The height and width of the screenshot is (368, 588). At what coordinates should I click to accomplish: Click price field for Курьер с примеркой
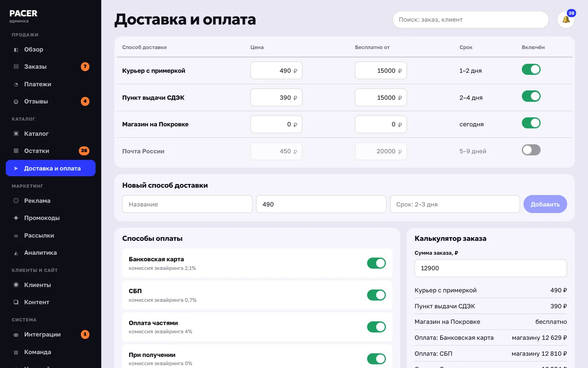pos(276,71)
